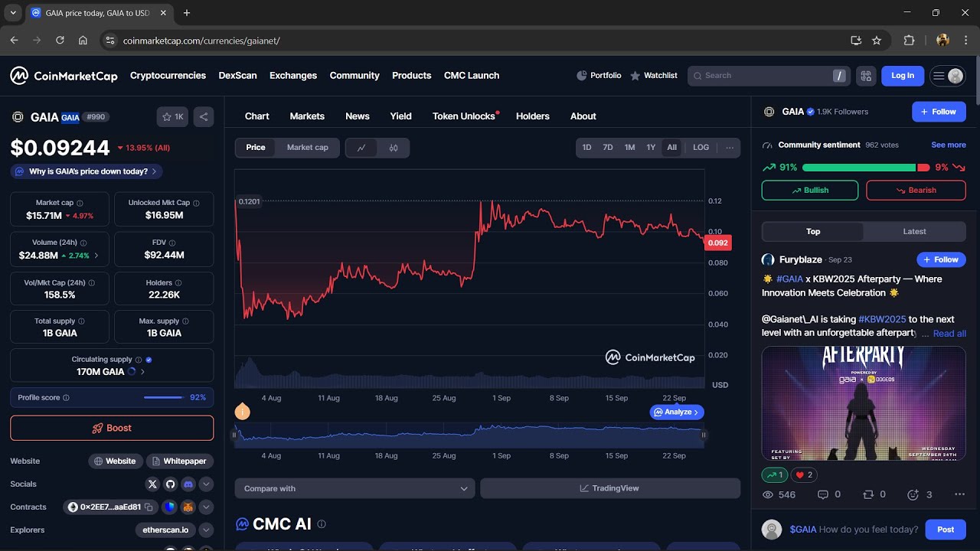Open GAIA's Discord social link
The width and height of the screenshot is (980, 551).
tap(188, 484)
